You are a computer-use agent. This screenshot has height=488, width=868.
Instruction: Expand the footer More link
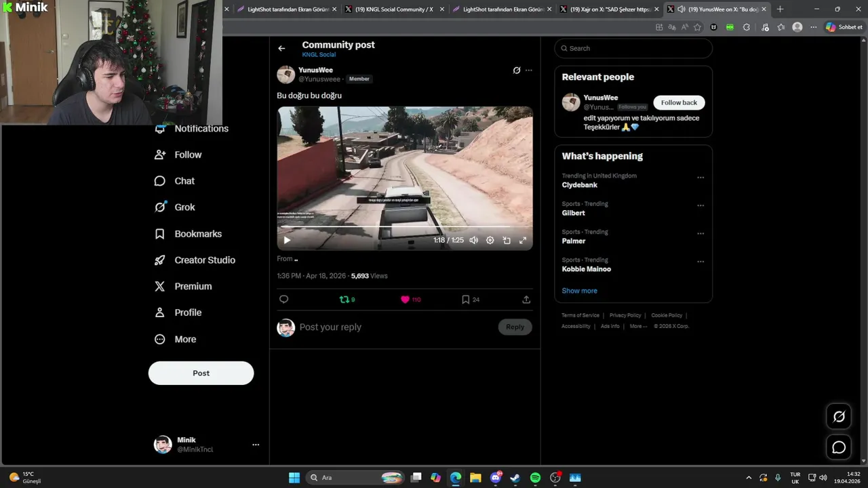(638, 326)
